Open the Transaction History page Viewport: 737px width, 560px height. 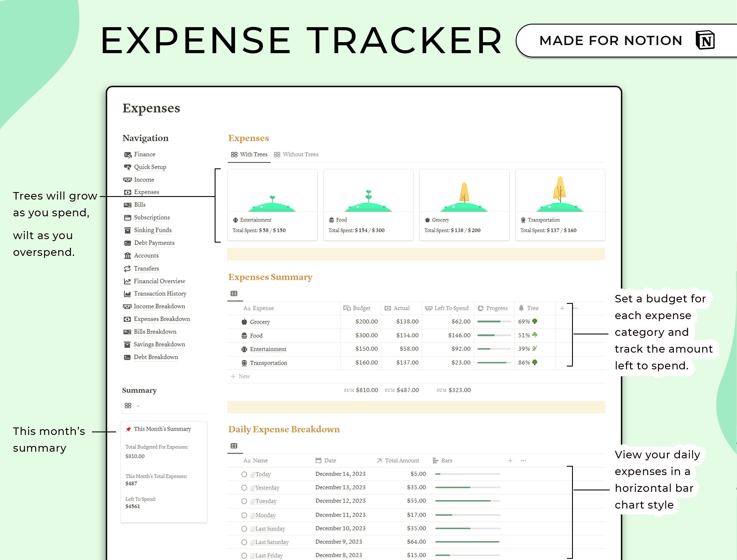[x=159, y=294]
